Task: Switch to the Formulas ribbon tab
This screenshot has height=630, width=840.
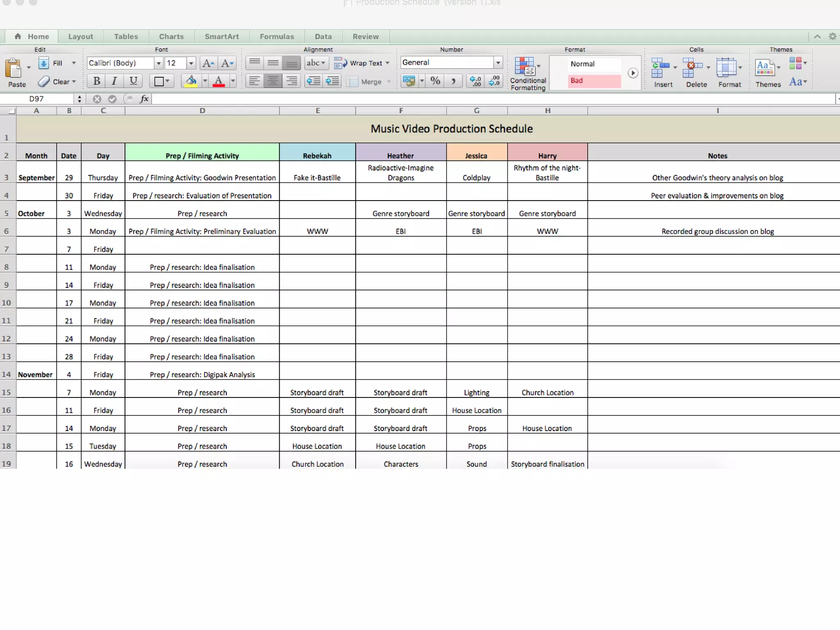Action: (277, 37)
